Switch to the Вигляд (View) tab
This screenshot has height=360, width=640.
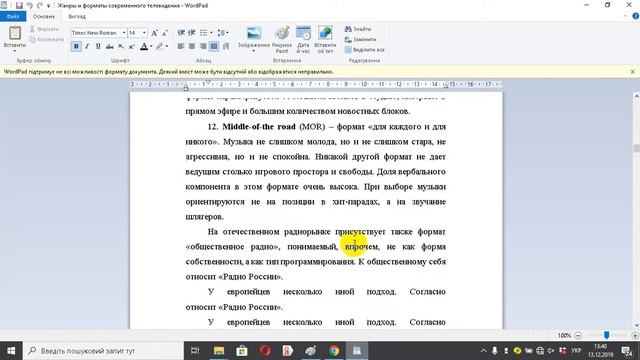click(x=77, y=16)
